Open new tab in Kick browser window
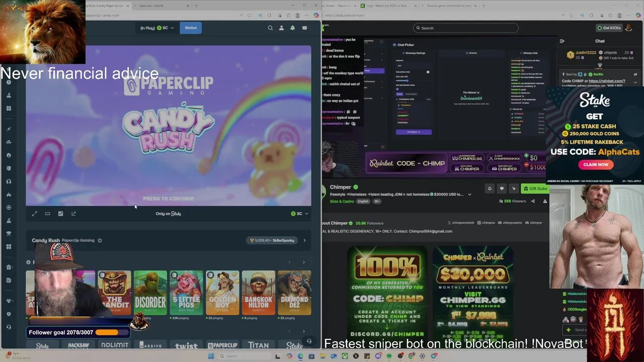Image resolution: width=644 pixels, height=362 pixels. click(x=484, y=6)
